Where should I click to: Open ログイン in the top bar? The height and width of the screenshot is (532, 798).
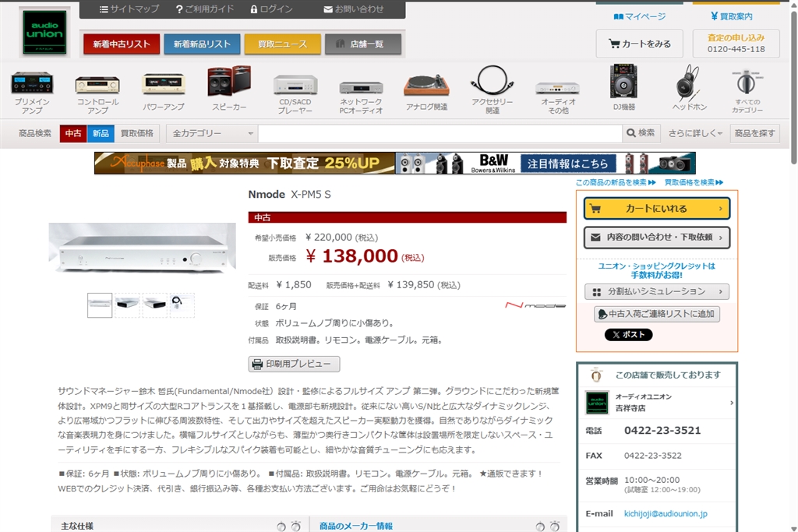[271, 9]
